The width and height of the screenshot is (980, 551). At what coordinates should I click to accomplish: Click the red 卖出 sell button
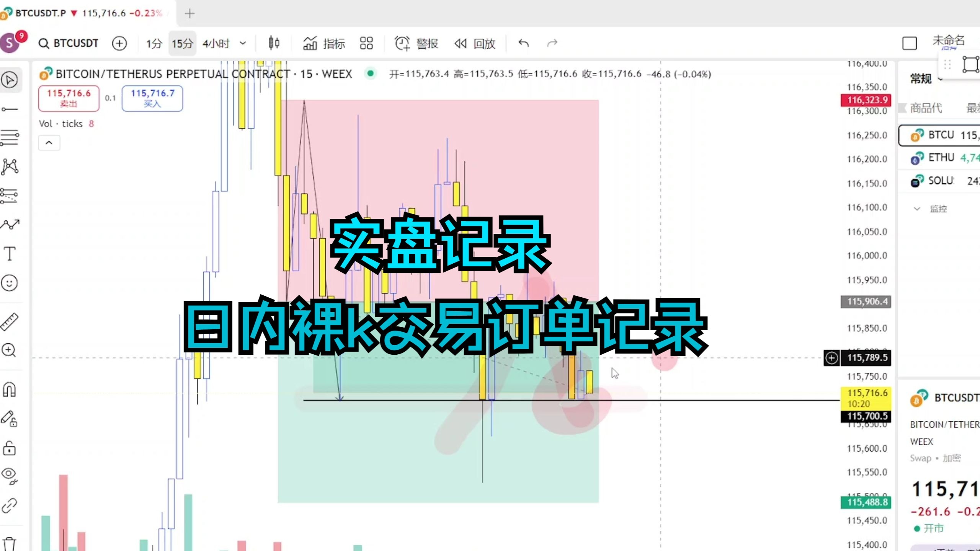69,98
